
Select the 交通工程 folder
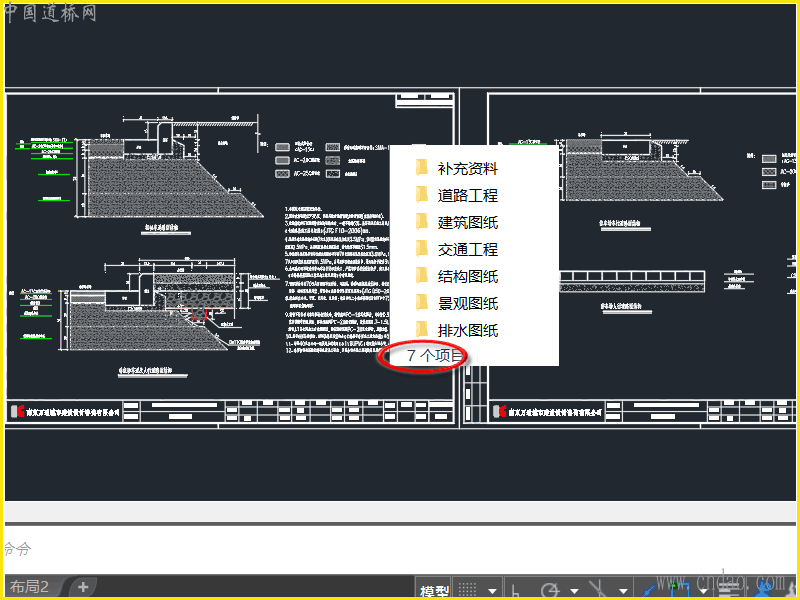point(467,249)
